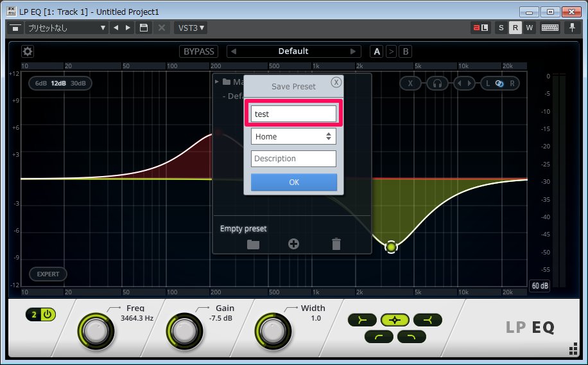The height and width of the screenshot is (365, 588).
Task: Click the 60 dB meter range button
Action: 539,286
